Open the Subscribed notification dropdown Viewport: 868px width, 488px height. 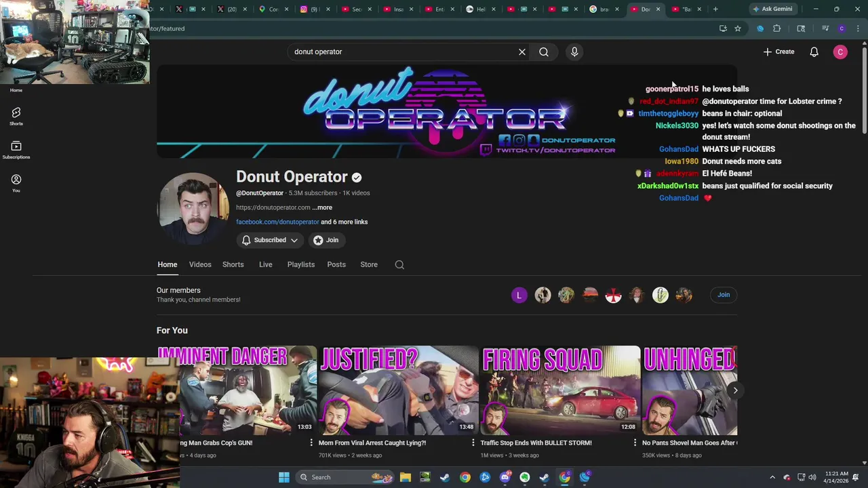click(270, 240)
